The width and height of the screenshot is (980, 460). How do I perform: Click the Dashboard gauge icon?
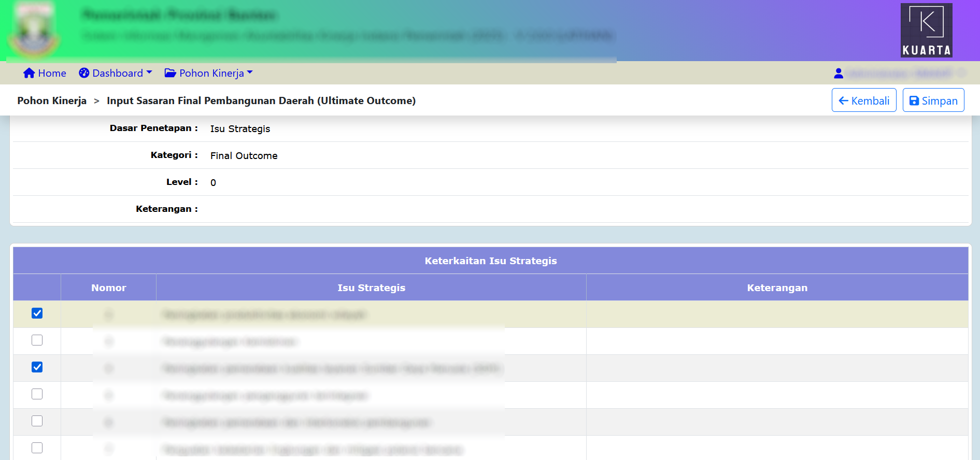point(84,73)
